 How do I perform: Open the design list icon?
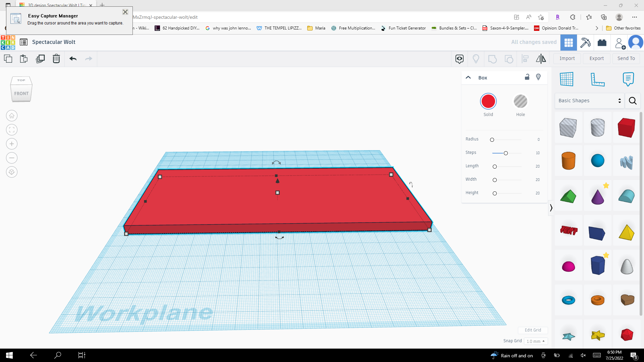click(23, 42)
